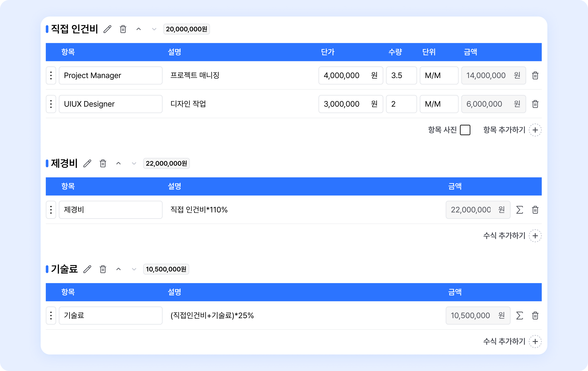This screenshot has height=371, width=588.
Task: Open three-dot menu on 기술료 row
Action: [x=51, y=315]
